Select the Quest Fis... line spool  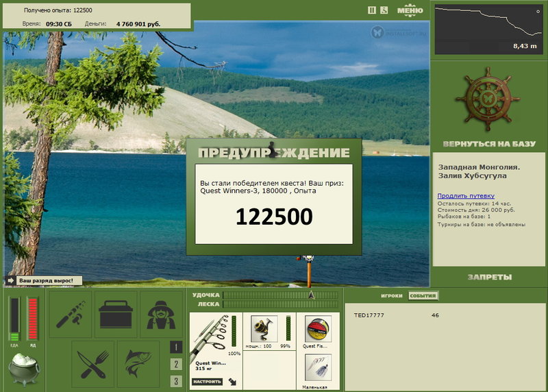pyautogui.click(x=318, y=328)
